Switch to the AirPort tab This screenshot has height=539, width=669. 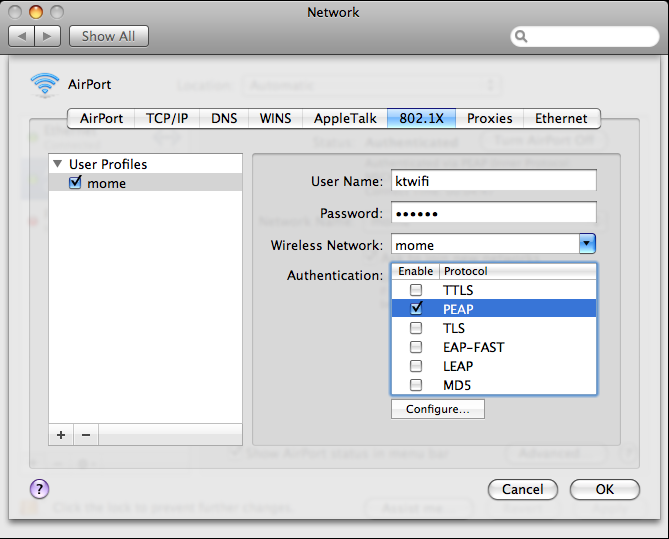click(101, 118)
